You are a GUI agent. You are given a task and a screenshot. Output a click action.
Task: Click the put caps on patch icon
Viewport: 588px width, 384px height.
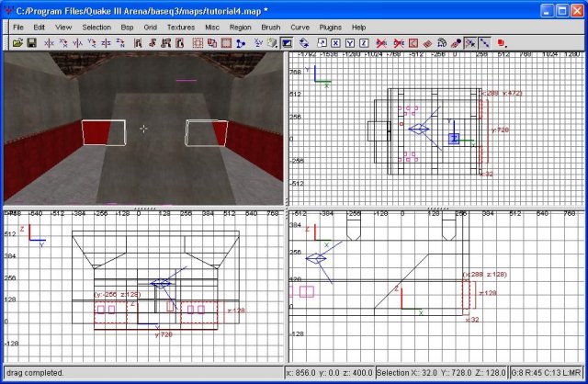pyautogui.click(x=456, y=43)
